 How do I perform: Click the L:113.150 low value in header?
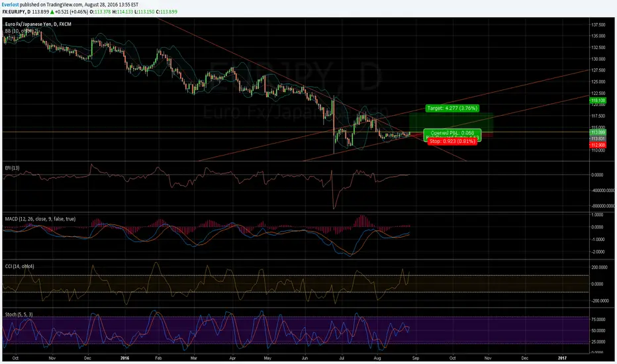coord(144,12)
